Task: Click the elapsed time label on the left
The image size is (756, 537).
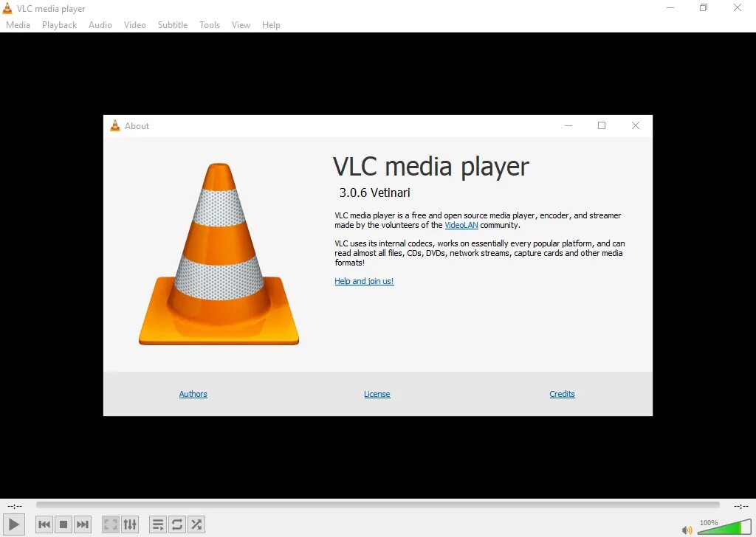Action: click(15, 506)
